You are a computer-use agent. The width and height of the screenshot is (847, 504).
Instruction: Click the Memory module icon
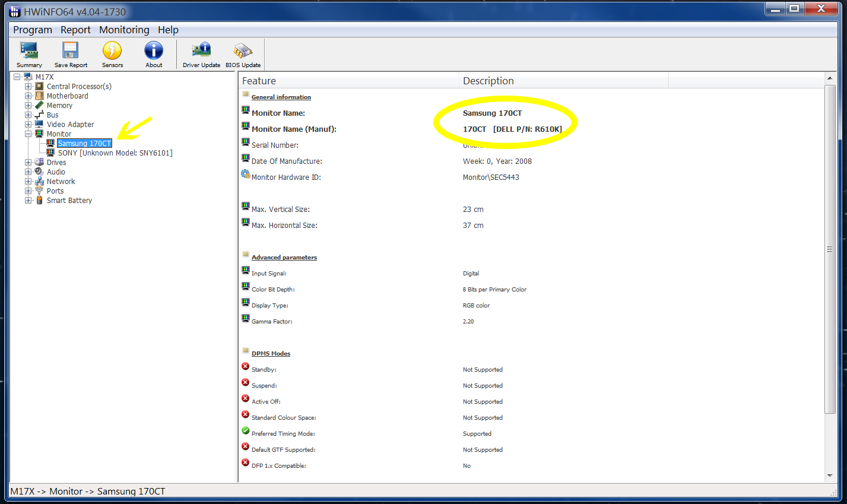(x=40, y=105)
